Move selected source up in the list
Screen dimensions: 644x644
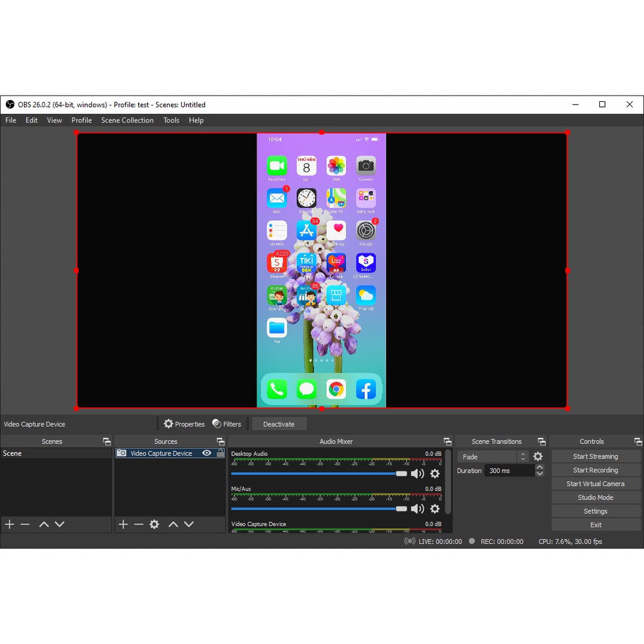tap(173, 524)
